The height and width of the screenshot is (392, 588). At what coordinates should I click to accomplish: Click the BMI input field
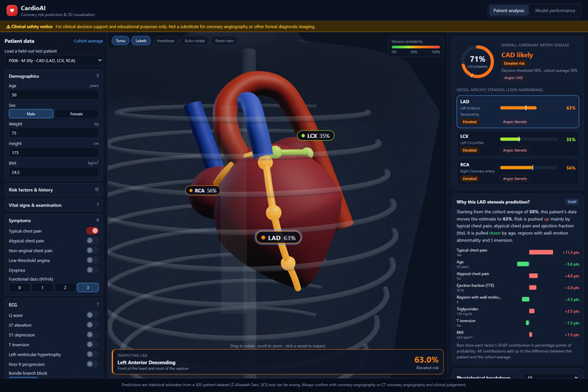[x=54, y=172]
